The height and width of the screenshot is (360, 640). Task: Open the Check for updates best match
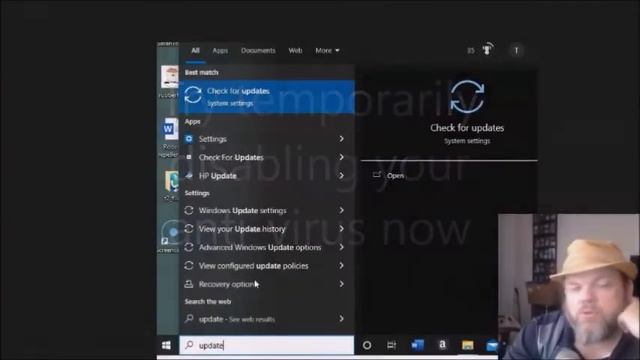267,97
